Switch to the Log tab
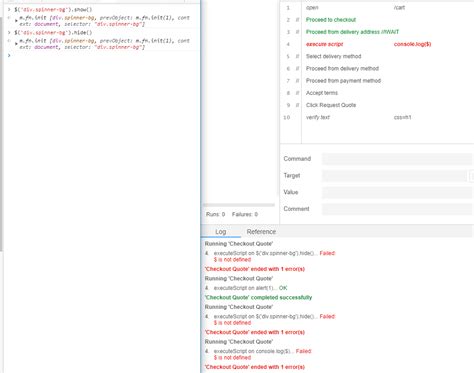This screenshot has width=474, height=373. click(x=221, y=231)
